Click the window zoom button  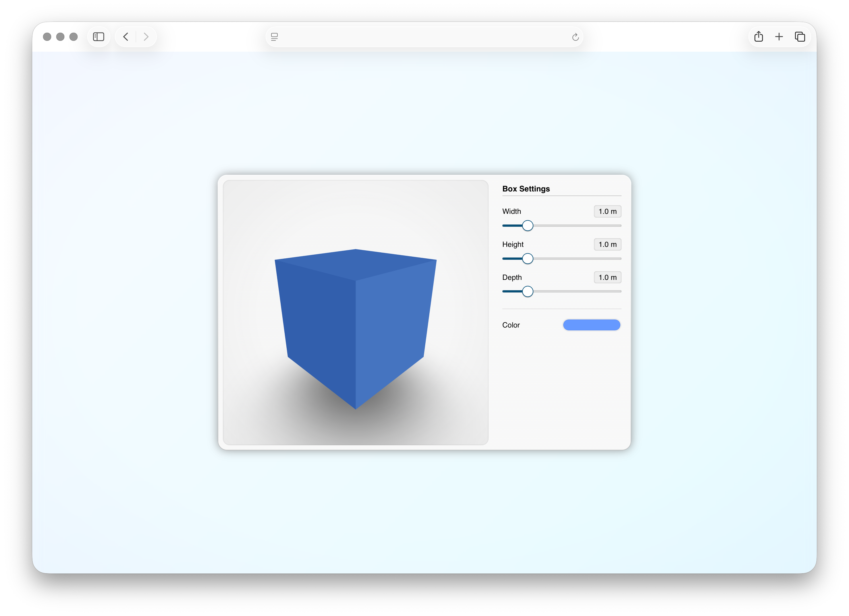(74, 37)
